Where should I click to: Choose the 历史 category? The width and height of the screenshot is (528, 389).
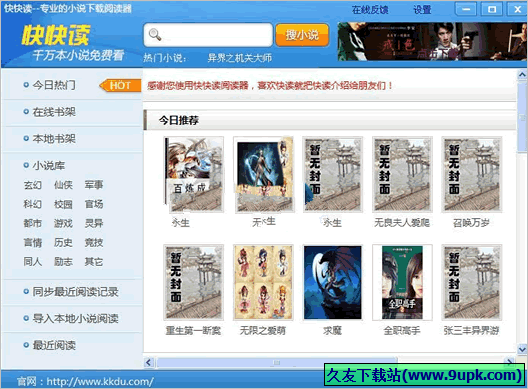click(x=63, y=242)
